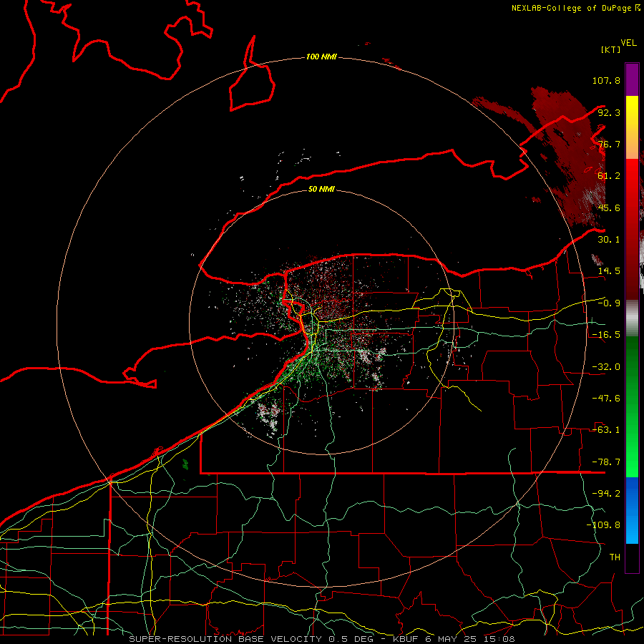Click the TH threshold label in legend
Screen dimensions: 644x644
tap(615, 557)
